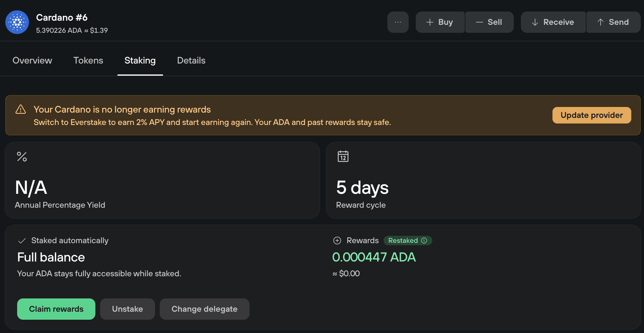Open the three-dots more options menu
The height and width of the screenshot is (333, 644).
(398, 22)
